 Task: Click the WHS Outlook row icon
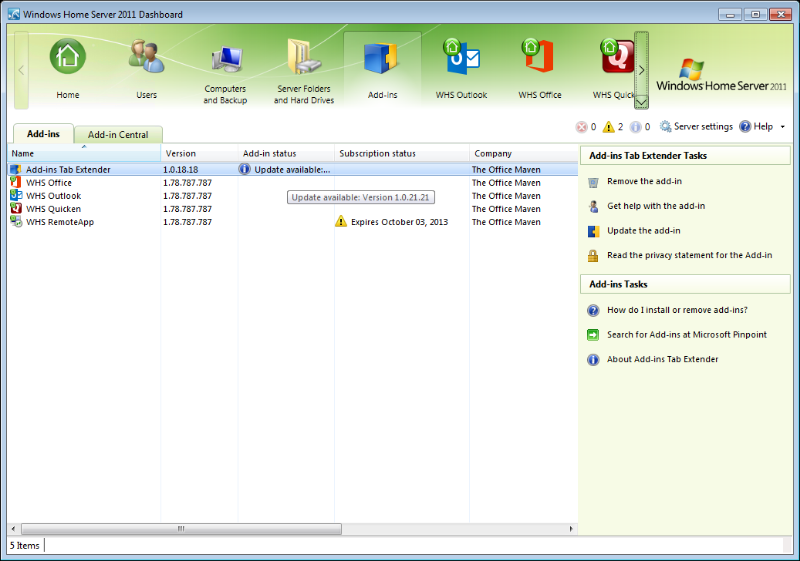pos(16,195)
